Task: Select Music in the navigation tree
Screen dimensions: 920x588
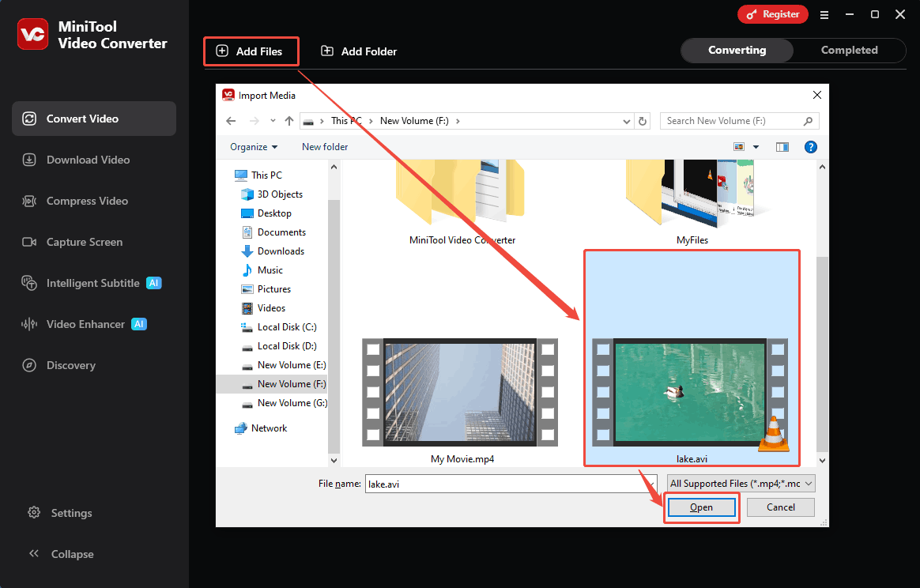Action: [262, 270]
